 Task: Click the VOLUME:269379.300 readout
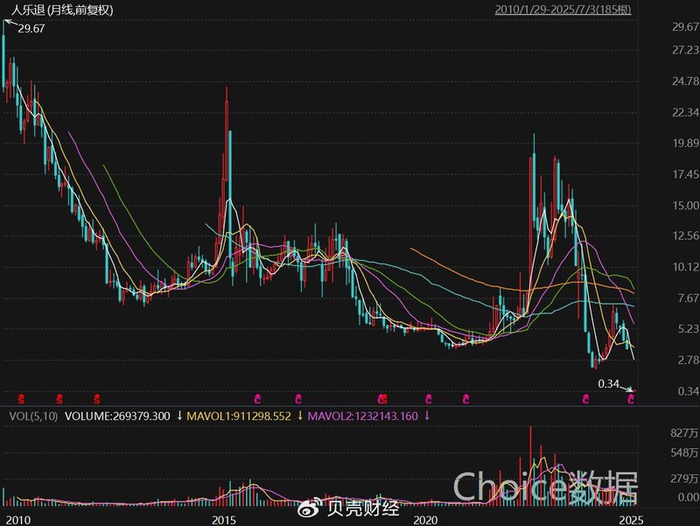click(x=117, y=416)
